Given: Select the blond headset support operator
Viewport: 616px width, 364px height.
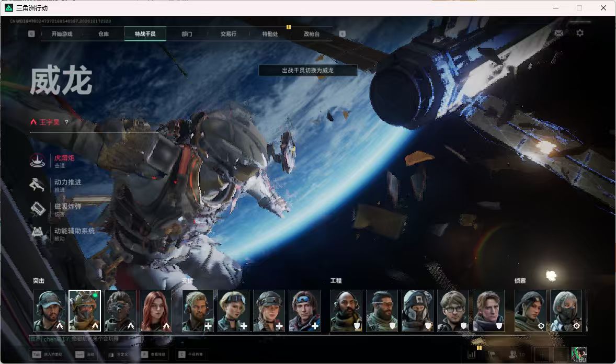Looking at the screenshot, I should tap(198, 311).
